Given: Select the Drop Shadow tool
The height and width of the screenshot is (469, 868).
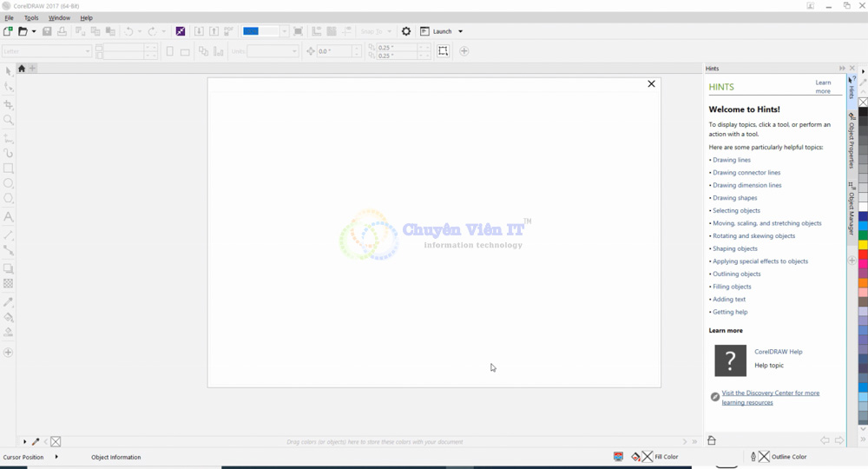Looking at the screenshot, I should 9,268.
